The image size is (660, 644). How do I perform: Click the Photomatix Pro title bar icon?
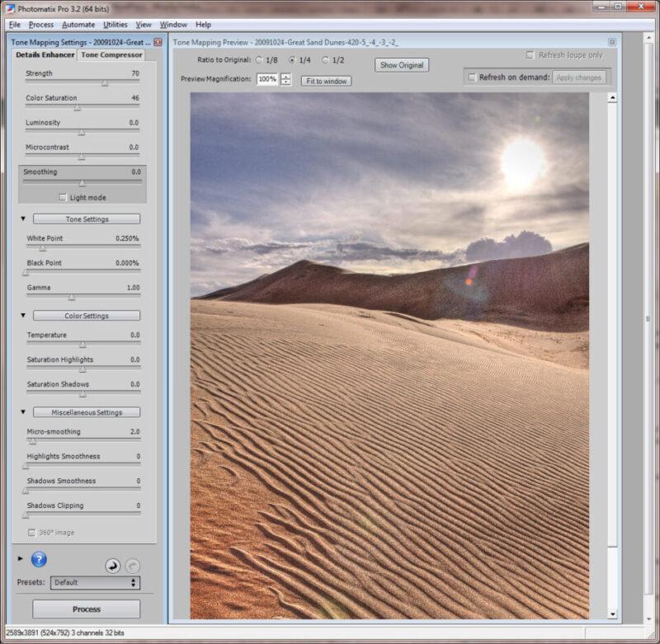10,9
